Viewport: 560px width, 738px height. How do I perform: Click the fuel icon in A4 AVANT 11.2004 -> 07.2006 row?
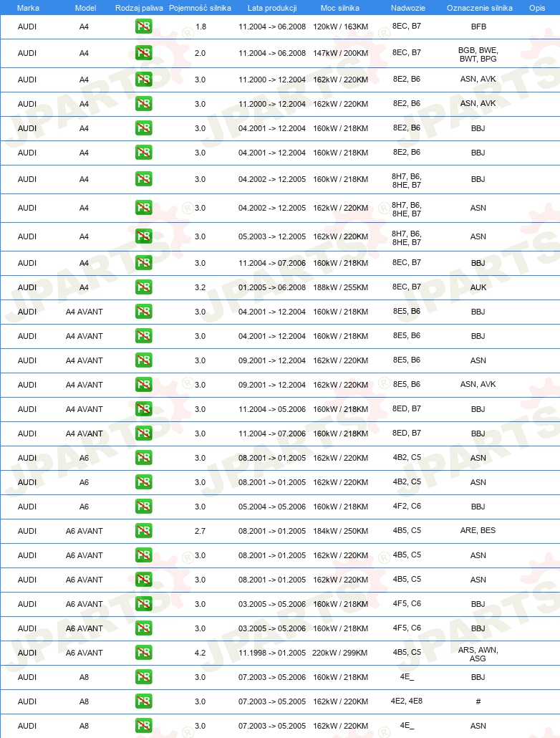coord(143,433)
